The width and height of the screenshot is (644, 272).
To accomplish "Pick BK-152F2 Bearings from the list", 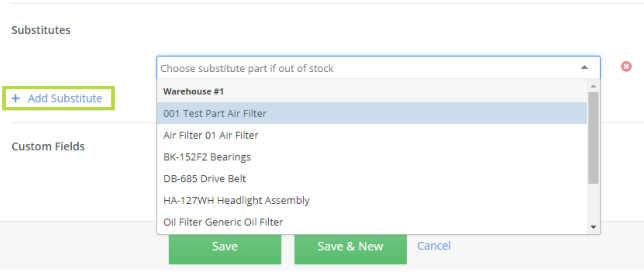I will tap(207, 157).
